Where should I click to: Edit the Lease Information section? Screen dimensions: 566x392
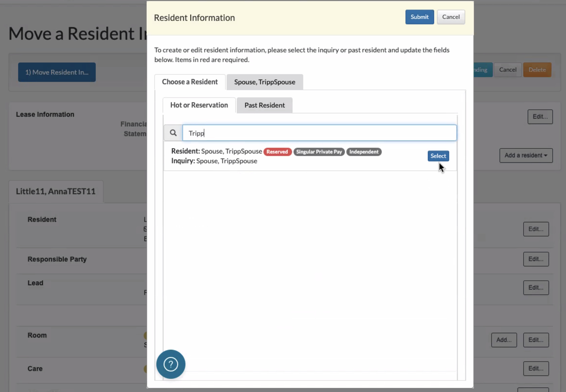[540, 117]
